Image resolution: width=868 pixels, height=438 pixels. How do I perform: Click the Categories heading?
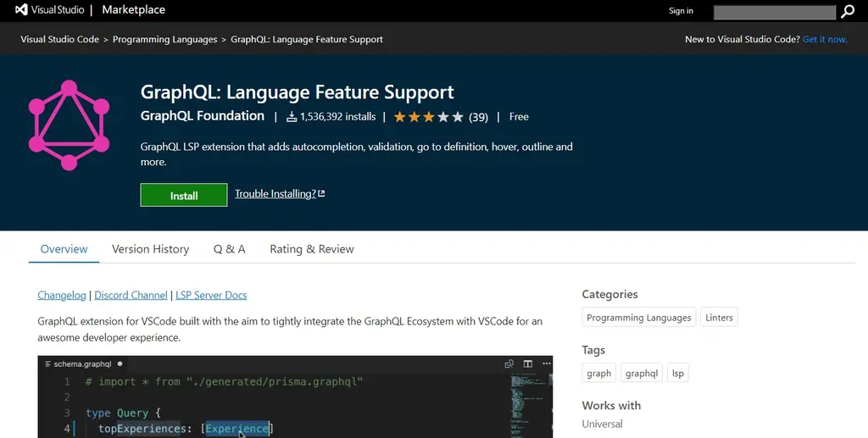click(609, 294)
